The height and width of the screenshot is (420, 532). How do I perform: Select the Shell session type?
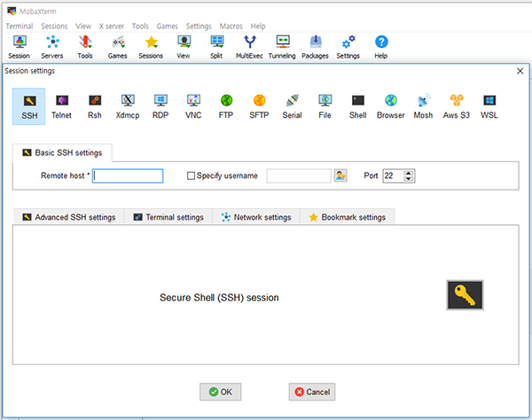pos(358,106)
